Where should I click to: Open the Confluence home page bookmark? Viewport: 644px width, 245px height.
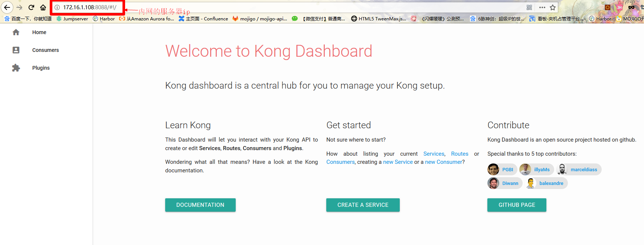point(203,19)
